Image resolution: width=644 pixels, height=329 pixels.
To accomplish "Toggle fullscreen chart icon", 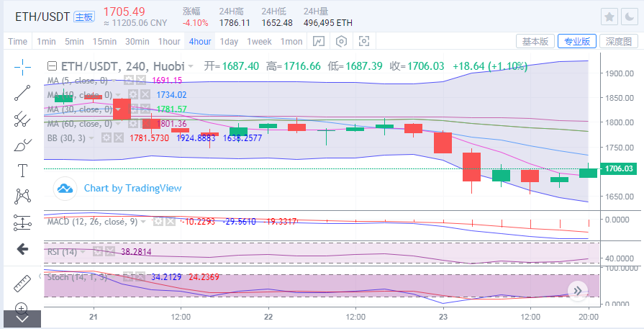I will tap(364, 41).
